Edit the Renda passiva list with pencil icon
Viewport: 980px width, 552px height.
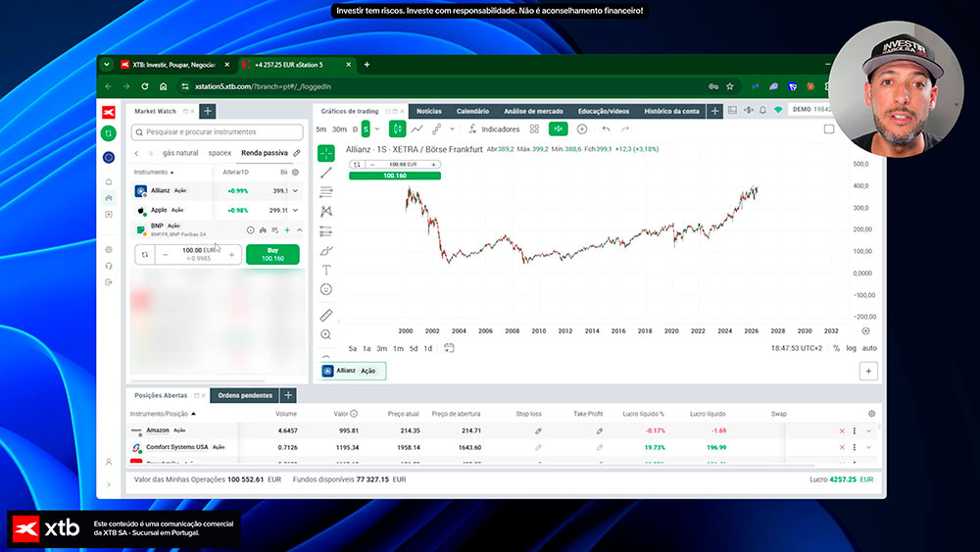point(297,153)
